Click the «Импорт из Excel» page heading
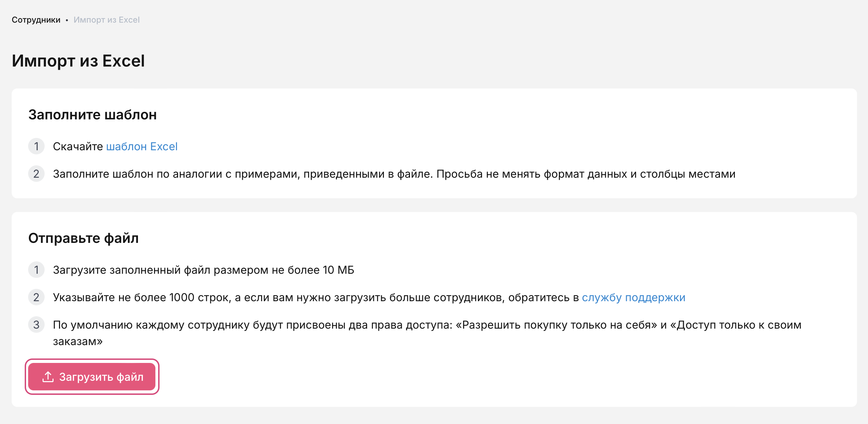This screenshot has width=868, height=424. point(78,61)
